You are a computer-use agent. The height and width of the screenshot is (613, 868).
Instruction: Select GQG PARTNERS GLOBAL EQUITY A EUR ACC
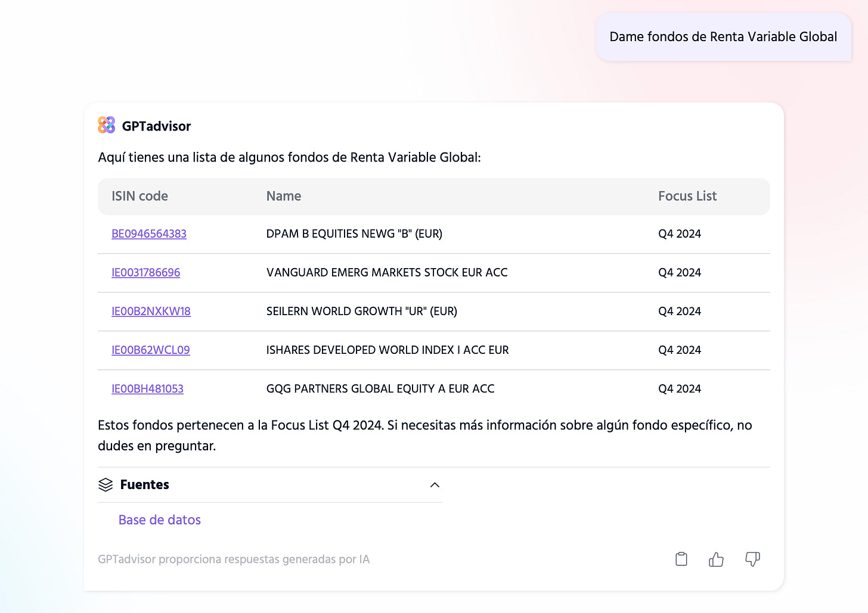click(380, 388)
